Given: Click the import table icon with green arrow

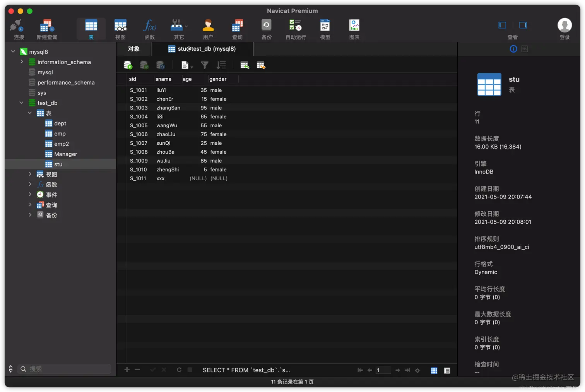Looking at the screenshot, I should tap(245, 65).
